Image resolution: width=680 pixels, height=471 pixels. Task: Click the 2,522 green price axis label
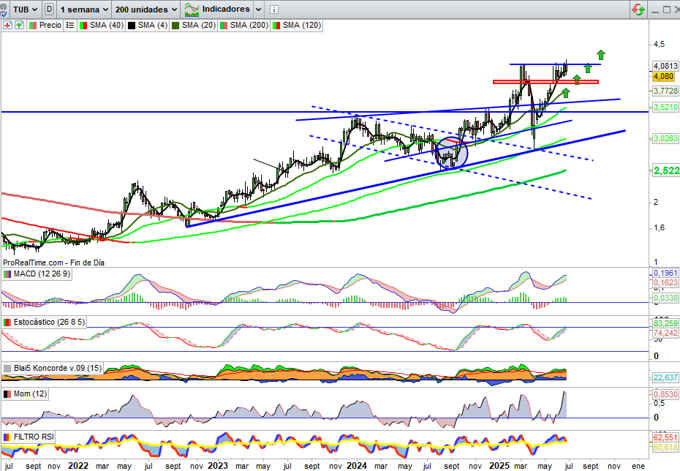(x=666, y=170)
